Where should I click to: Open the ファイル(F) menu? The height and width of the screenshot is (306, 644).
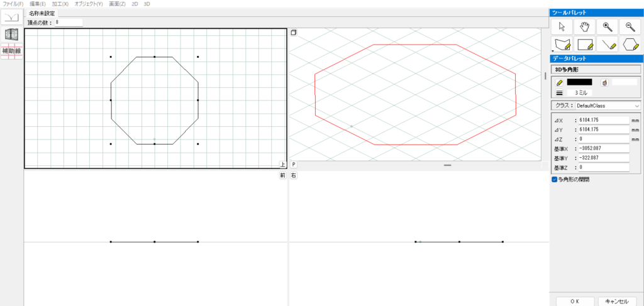13,4
